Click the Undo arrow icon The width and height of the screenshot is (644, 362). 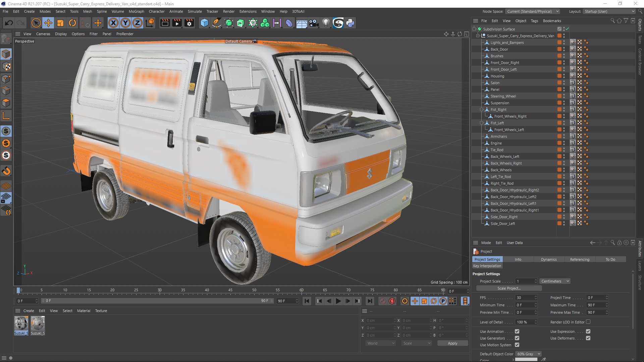coord(9,23)
